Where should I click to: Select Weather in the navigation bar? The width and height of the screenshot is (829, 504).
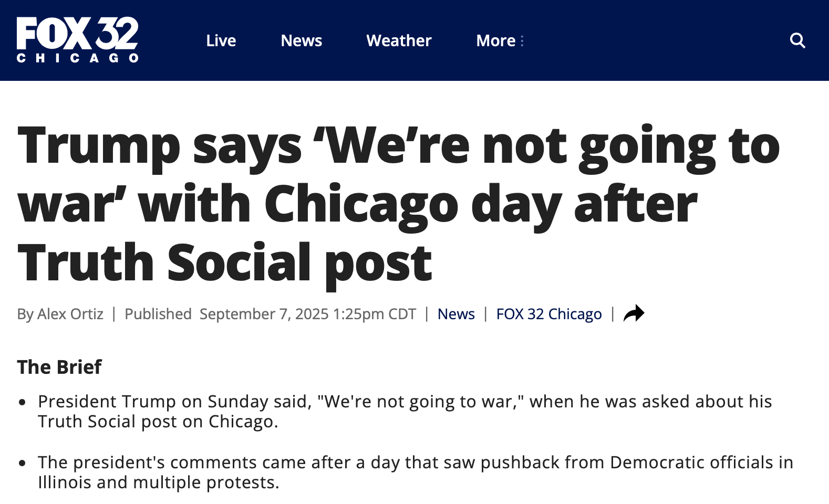tap(399, 40)
